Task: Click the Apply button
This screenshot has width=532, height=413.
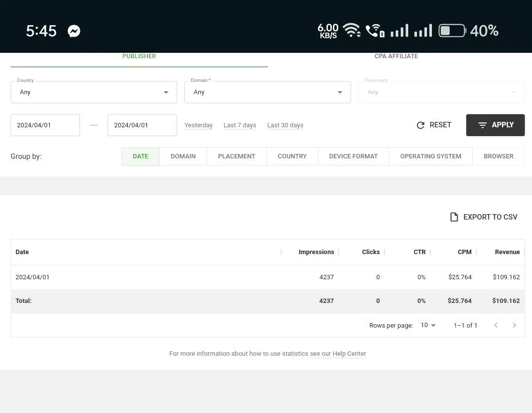Action: click(x=496, y=125)
